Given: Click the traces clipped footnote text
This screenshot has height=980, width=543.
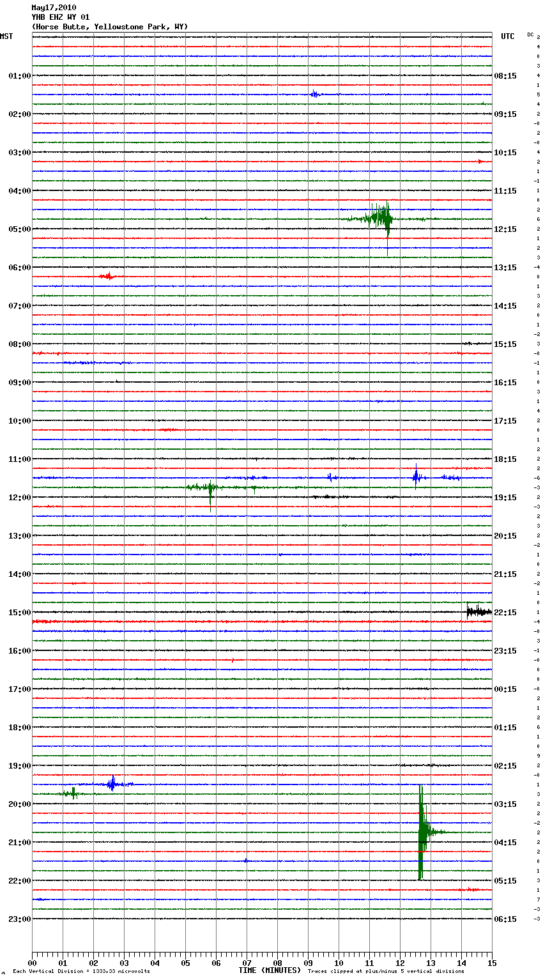Looking at the screenshot, I should pos(386,971).
